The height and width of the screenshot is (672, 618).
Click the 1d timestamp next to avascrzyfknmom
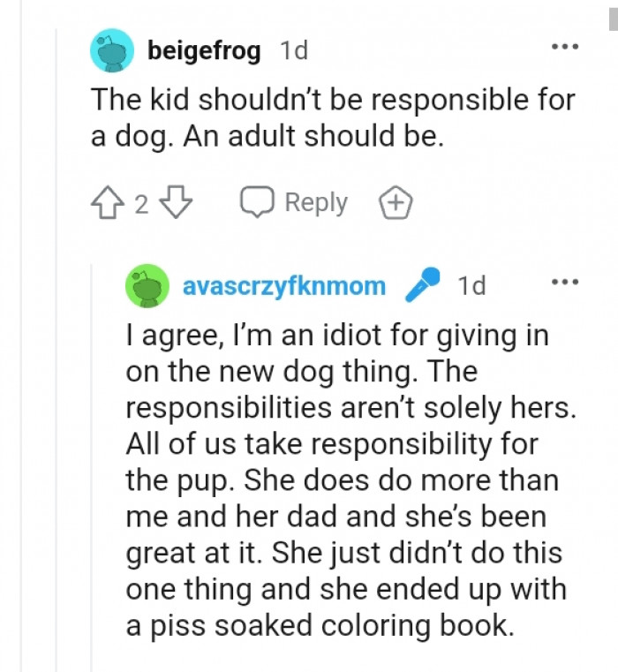tap(471, 286)
